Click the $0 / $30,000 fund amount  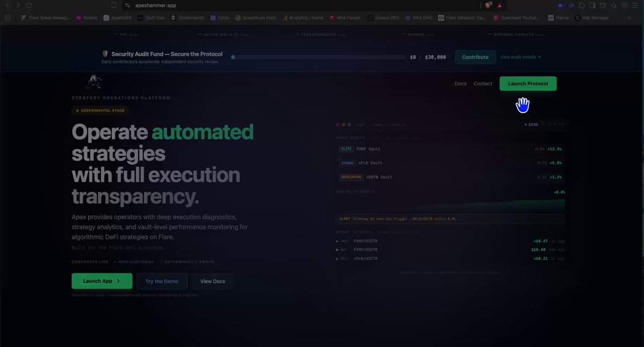[x=428, y=57]
